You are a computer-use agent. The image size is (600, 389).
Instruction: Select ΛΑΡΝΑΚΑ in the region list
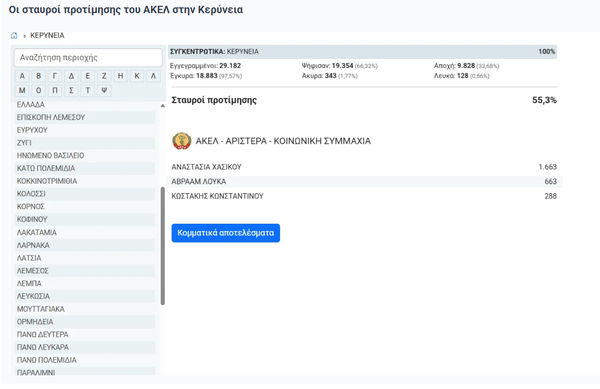[x=85, y=245]
